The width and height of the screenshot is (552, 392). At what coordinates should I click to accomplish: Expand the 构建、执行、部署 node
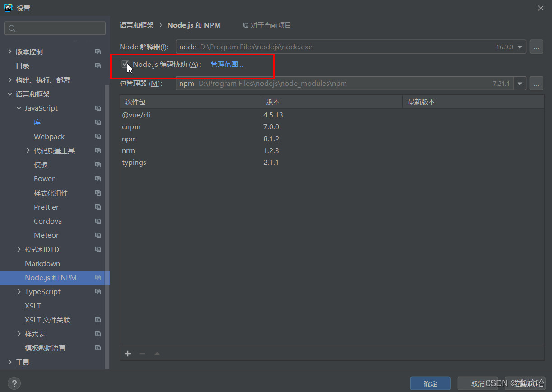10,80
